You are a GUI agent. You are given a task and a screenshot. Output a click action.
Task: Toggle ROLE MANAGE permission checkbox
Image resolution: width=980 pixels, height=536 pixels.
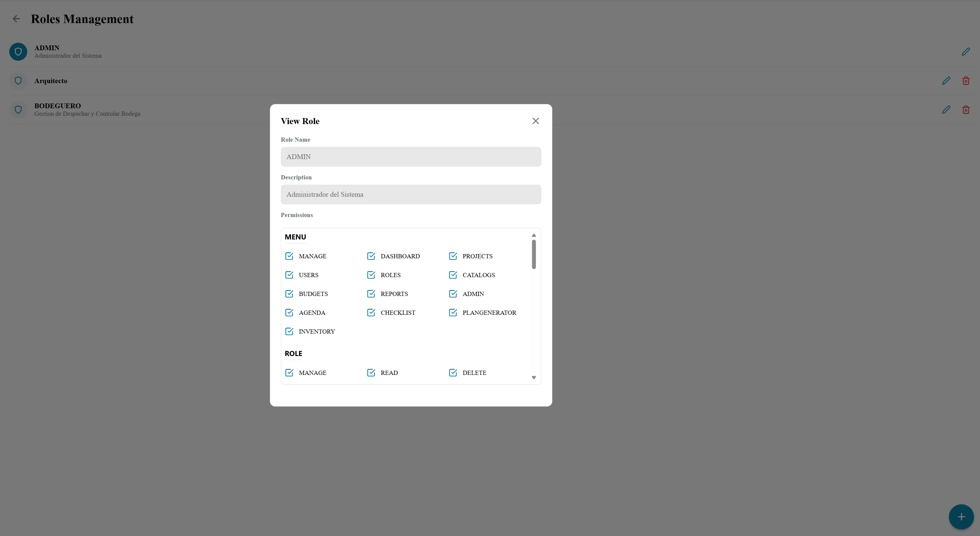point(289,372)
